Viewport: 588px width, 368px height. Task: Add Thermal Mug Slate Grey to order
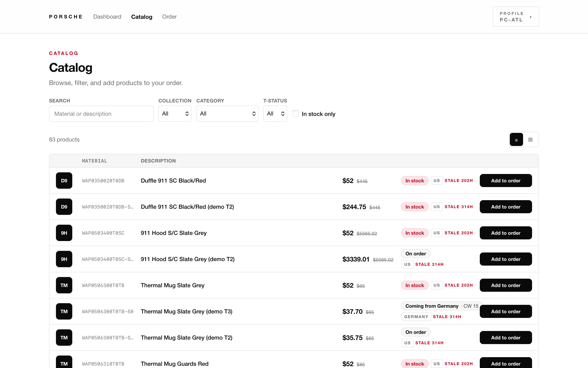(x=506, y=285)
